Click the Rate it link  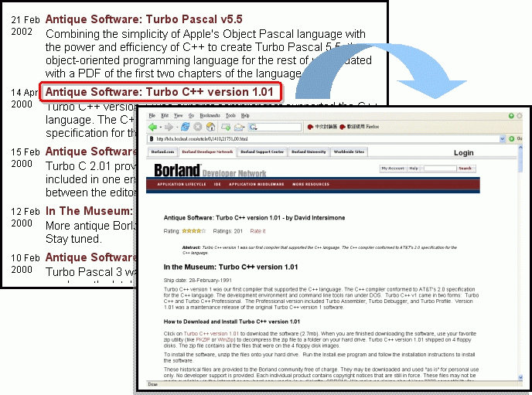click(257, 231)
